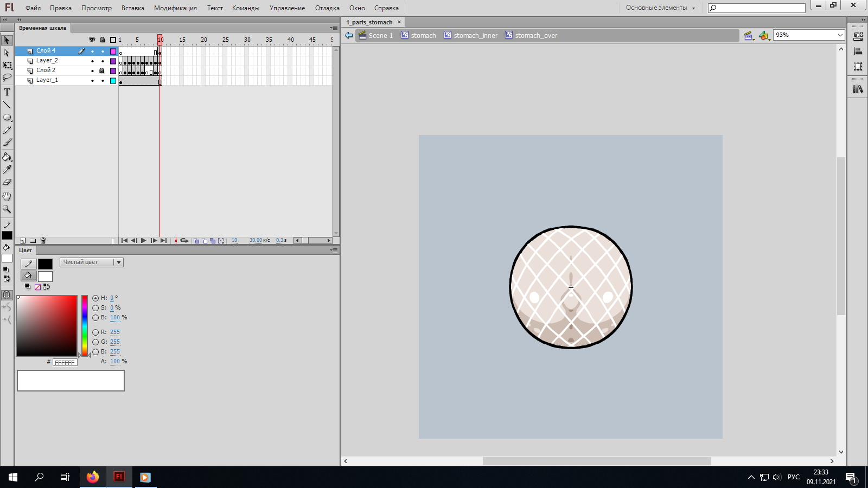The image size is (868, 488).
Task: Select the Lasso tool
Action: coord(7,78)
